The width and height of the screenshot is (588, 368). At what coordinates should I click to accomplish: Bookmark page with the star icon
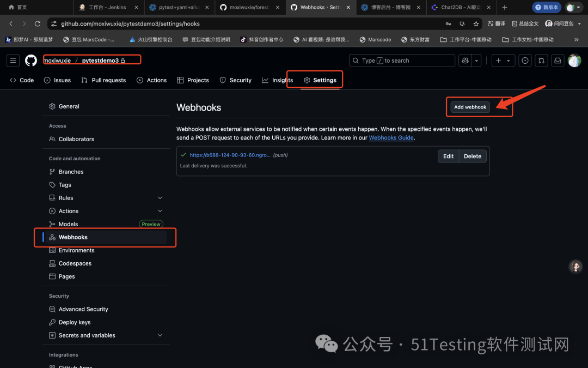coord(476,23)
